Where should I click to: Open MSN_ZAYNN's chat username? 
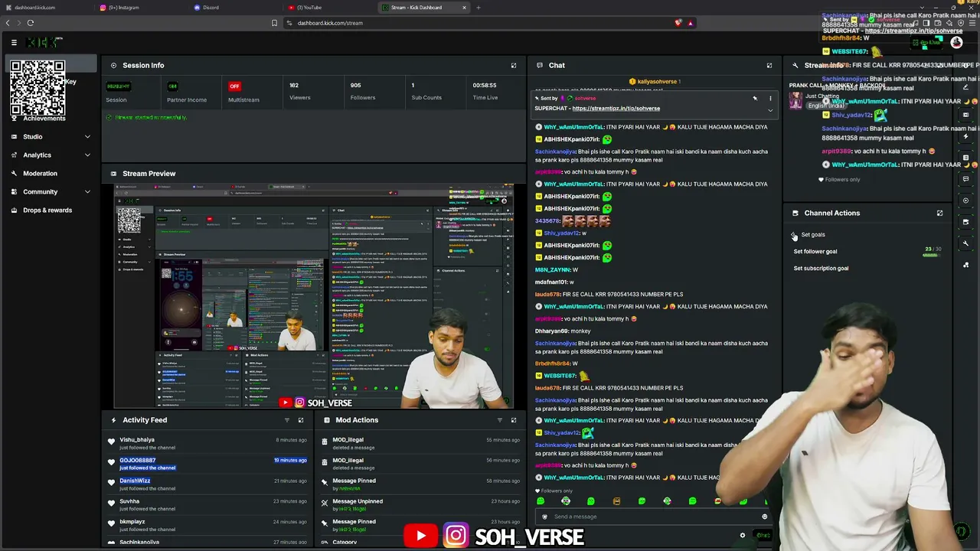click(553, 269)
